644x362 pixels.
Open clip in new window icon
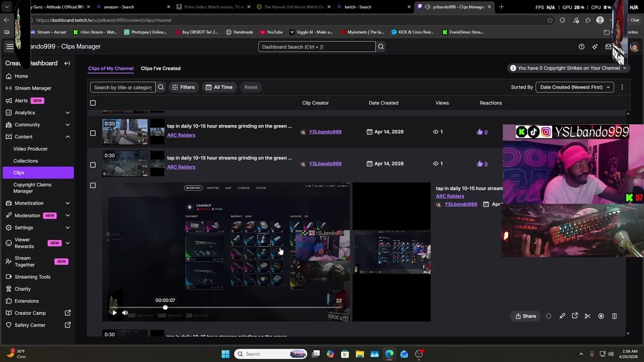(575, 316)
